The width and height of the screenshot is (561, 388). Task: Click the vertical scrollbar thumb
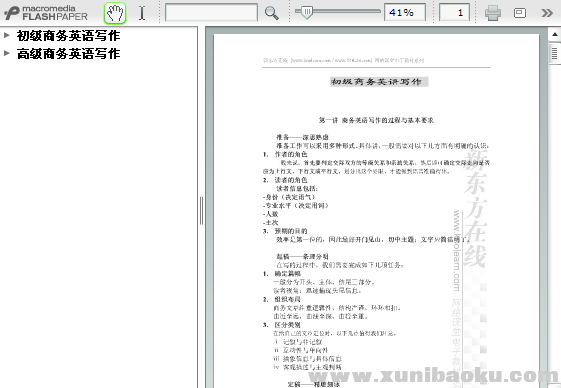coord(555,53)
